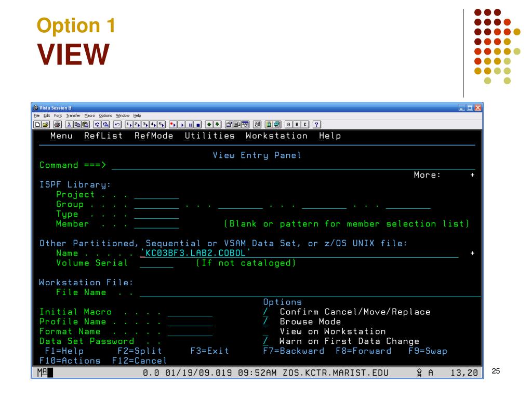This screenshot has width=532, height=399.
Task: Click the F7=Backward function key
Action: coord(294,351)
